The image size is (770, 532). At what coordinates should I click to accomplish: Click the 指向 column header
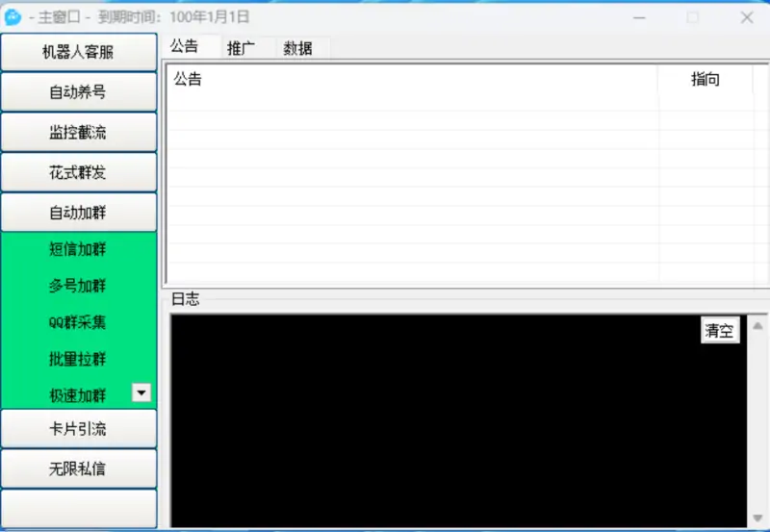[x=705, y=80]
